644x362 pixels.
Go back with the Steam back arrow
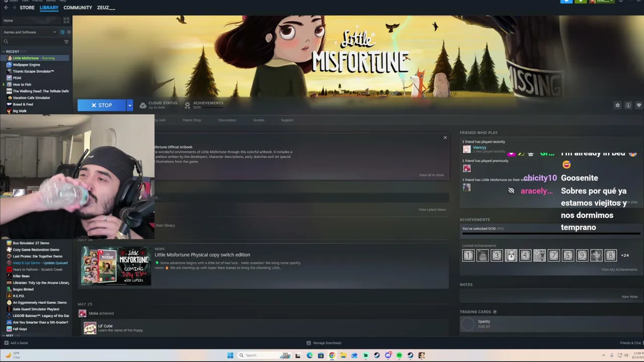coord(6,8)
